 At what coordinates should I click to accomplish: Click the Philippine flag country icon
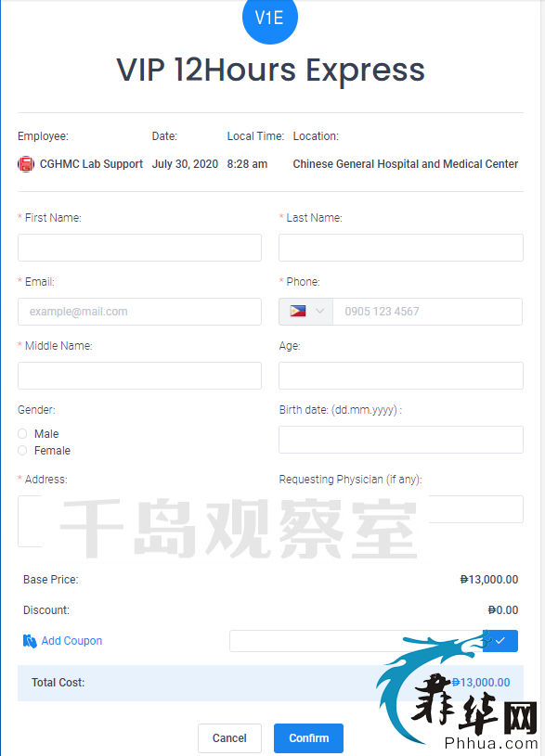tap(298, 311)
